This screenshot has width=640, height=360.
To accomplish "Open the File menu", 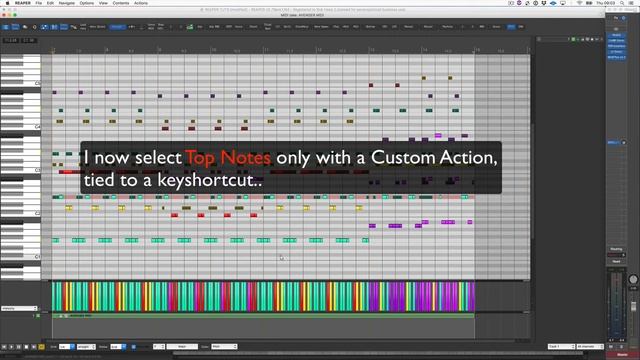I will [38, 3].
